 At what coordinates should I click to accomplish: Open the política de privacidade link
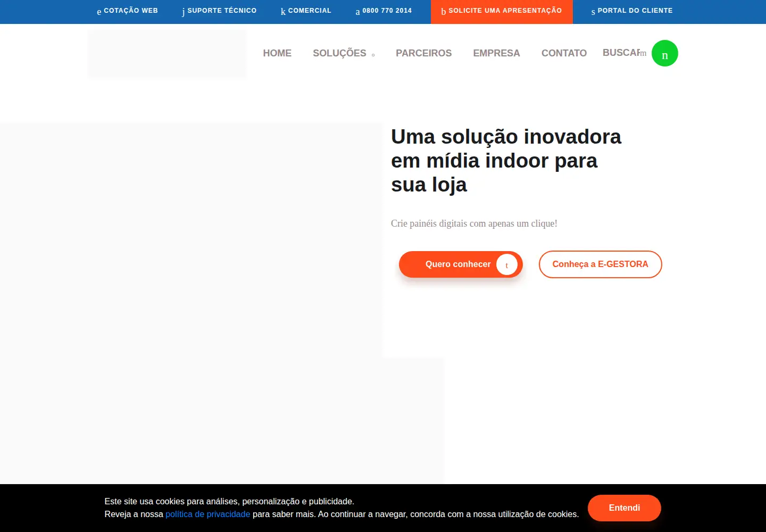click(x=208, y=514)
